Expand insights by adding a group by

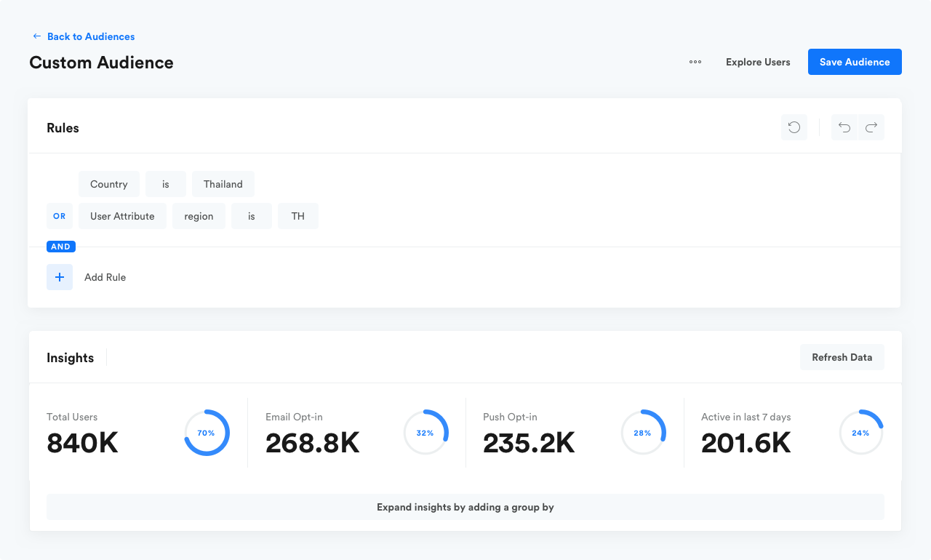point(465,507)
